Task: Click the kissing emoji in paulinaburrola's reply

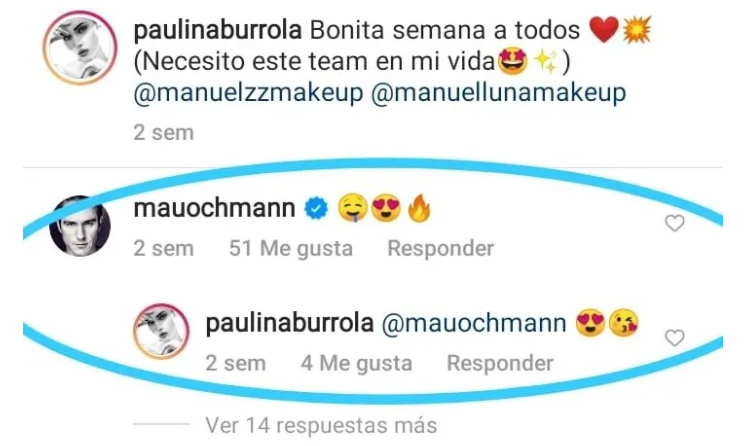Action: [x=624, y=323]
